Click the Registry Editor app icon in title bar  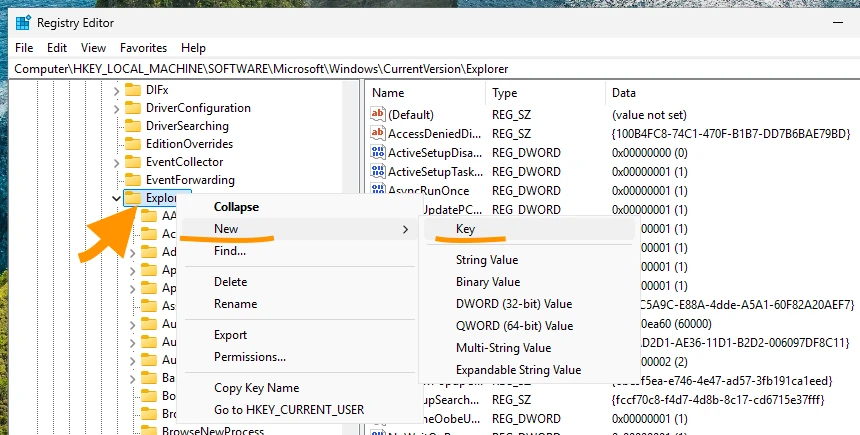23,23
